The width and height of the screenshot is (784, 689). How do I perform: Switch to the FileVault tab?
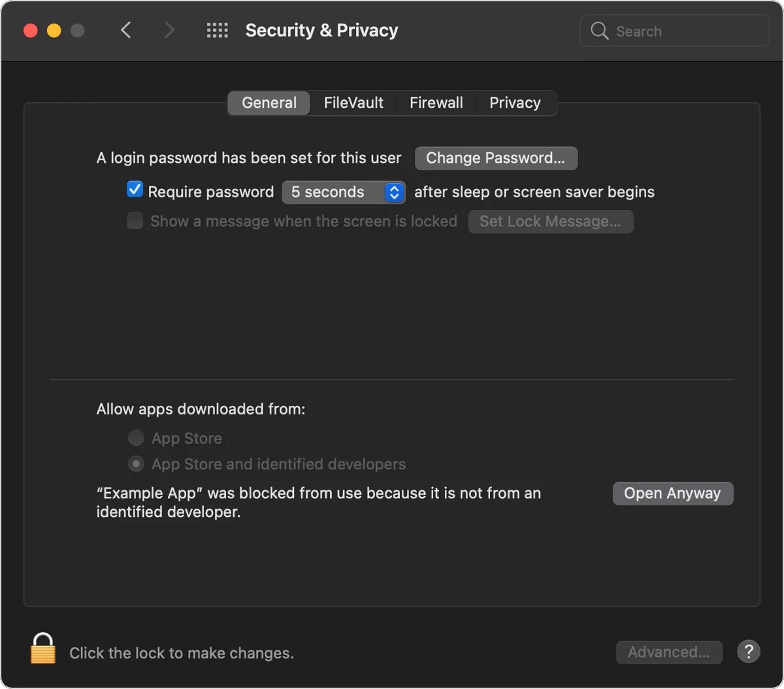pyautogui.click(x=353, y=103)
